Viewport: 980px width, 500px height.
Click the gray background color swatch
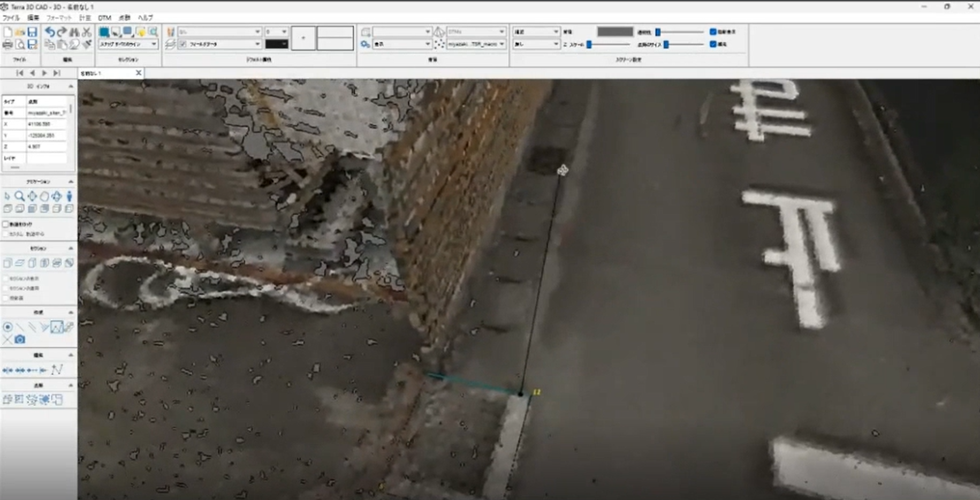click(615, 32)
